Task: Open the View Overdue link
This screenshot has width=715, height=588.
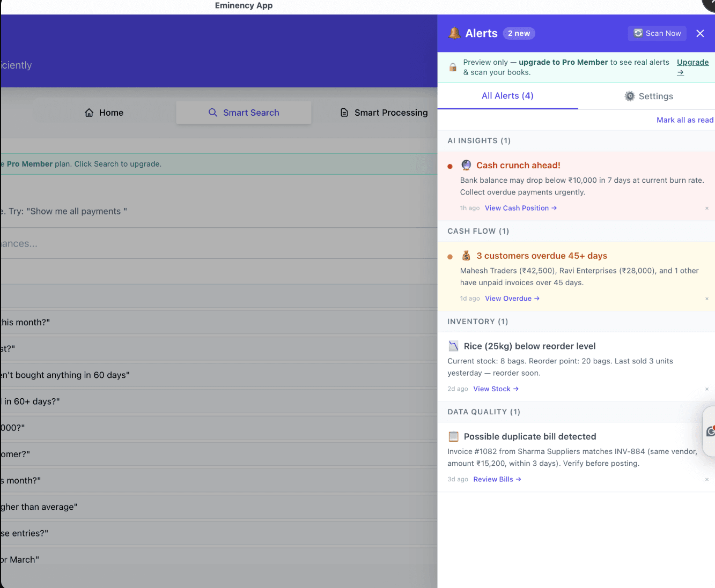Action: coord(512,299)
